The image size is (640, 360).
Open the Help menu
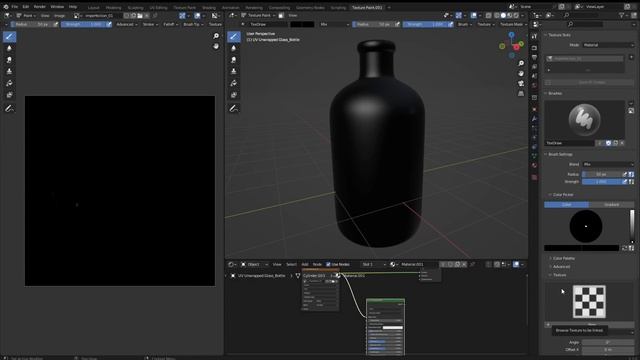click(x=73, y=7)
